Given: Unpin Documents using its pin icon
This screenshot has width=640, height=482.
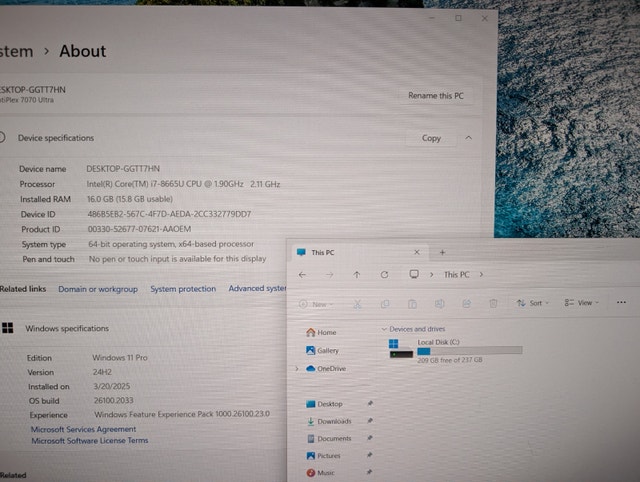Looking at the screenshot, I should (370, 438).
